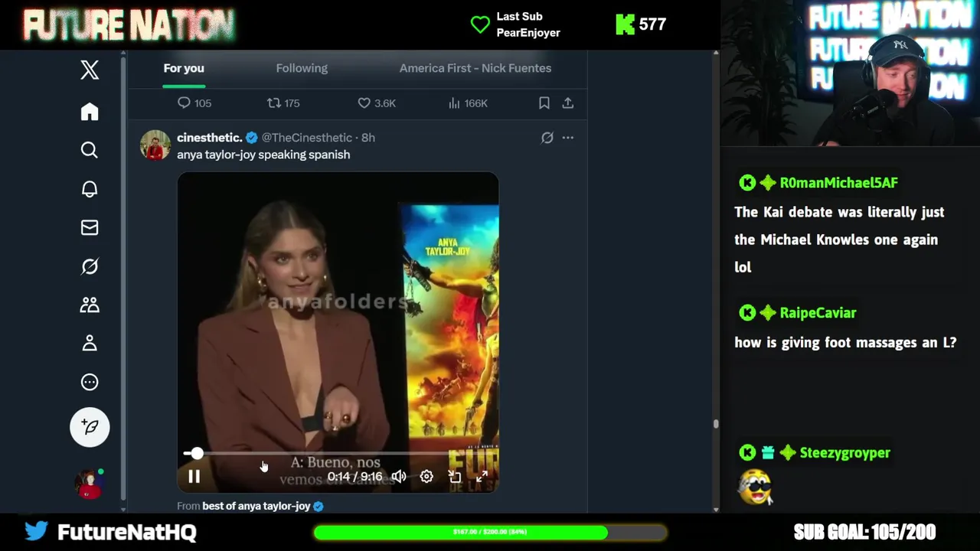This screenshot has width=980, height=551.
Task: Switch to the Following tab
Action: click(x=302, y=68)
